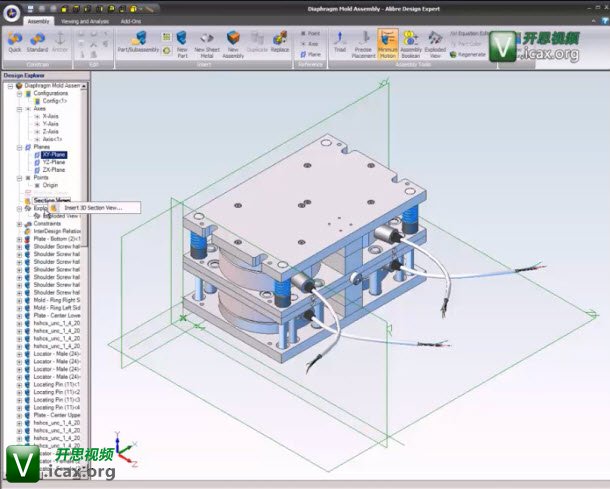
Task: Select the Standard constrain tool
Action: pyautogui.click(x=37, y=40)
